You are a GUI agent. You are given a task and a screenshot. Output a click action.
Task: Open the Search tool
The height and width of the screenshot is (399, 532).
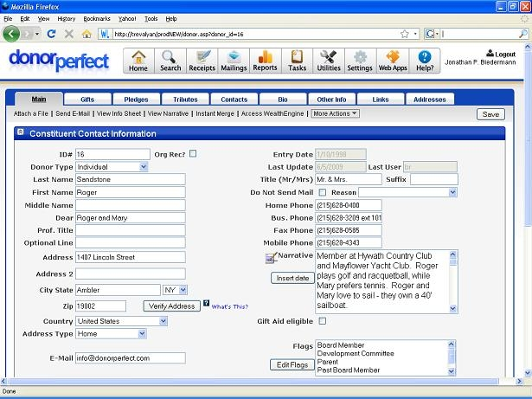click(x=170, y=60)
